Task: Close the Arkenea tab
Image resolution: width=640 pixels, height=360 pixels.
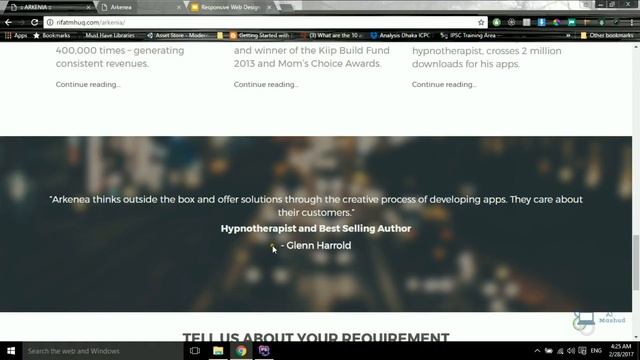Action: click(x=179, y=7)
